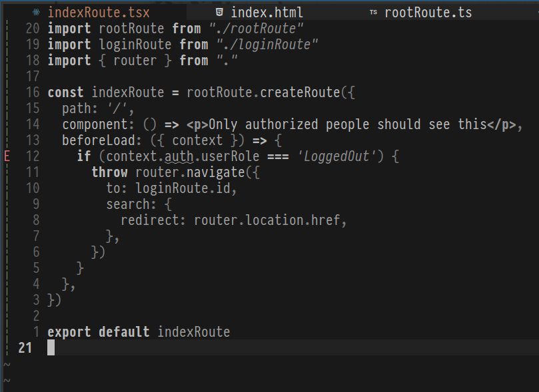Click 'redirect:' property name
The image size is (539, 392).
click(153, 220)
